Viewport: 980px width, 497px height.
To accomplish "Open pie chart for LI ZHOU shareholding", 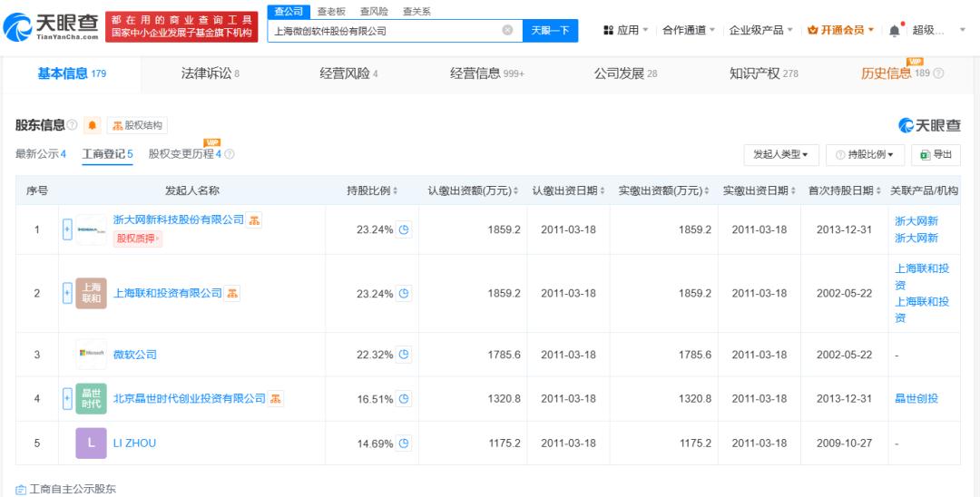I will (x=404, y=443).
